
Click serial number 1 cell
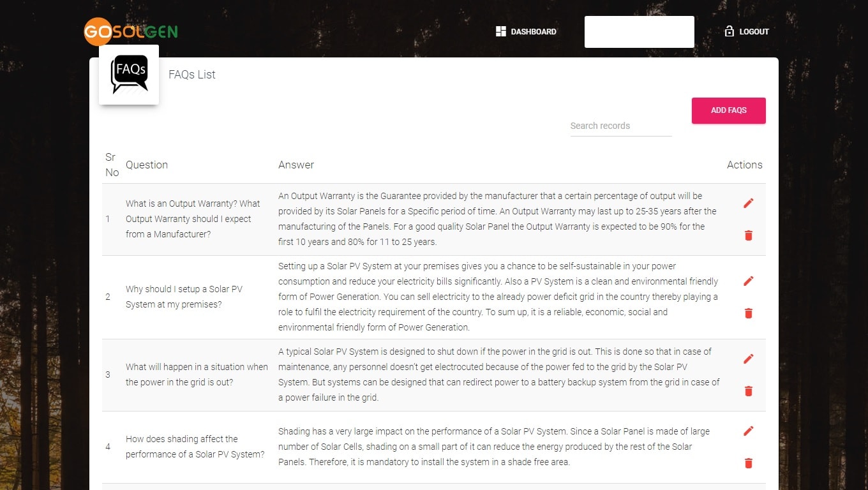[108, 219]
